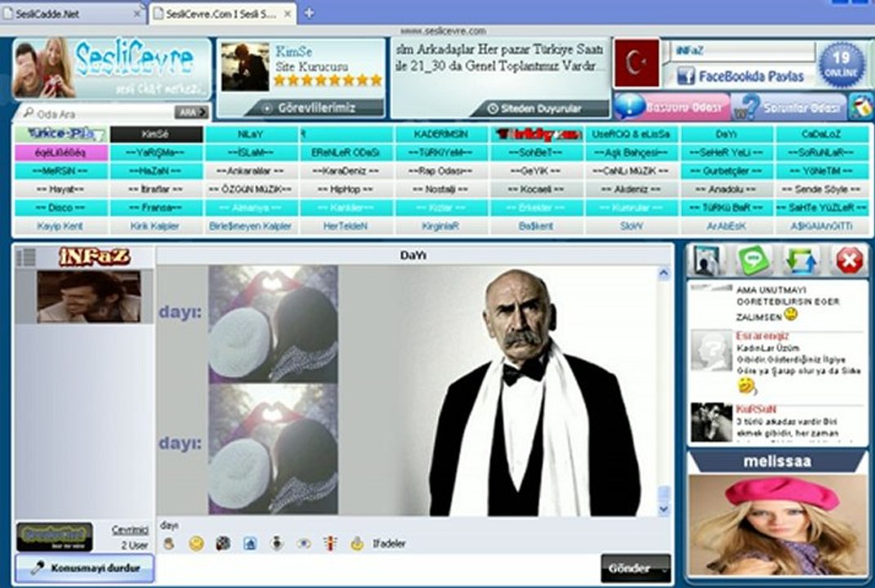Open the Görevlilerimiz panel
Viewport: 875px width, 588px height.
click(316, 108)
